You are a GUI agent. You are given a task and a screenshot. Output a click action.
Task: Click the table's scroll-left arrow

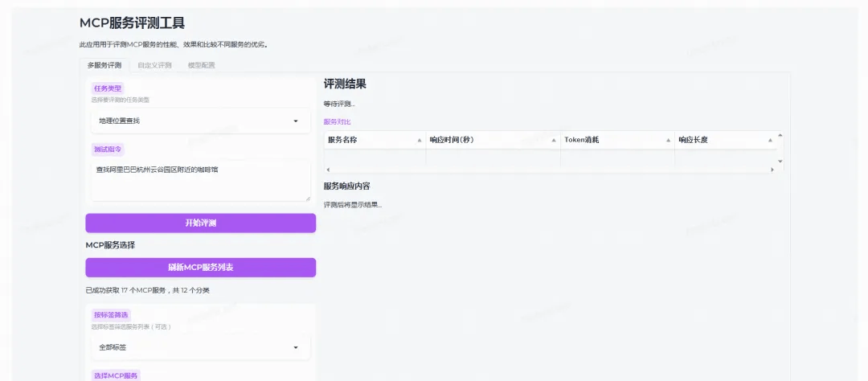tap(328, 170)
